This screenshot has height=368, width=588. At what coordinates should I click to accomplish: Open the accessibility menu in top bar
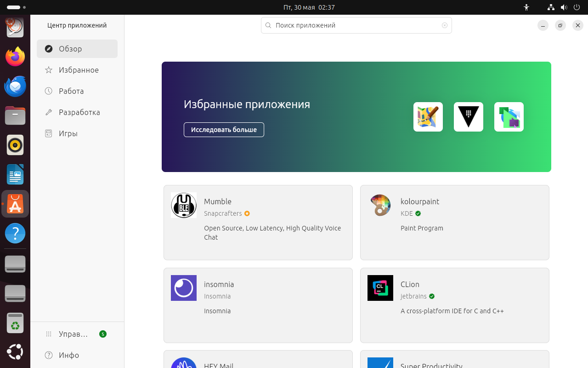[x=526, y=7]
